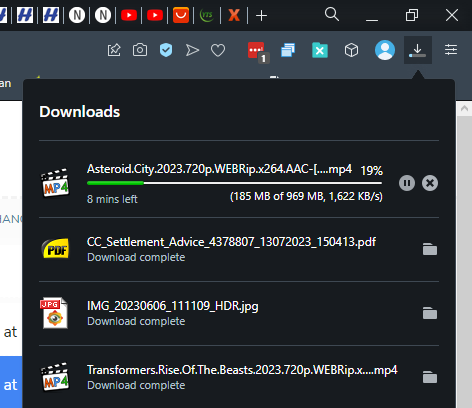Show IMG_20230606 jpg in folder
Viewport: 472px width, 408px height.
pyautogui.click(x=430, y=313)
